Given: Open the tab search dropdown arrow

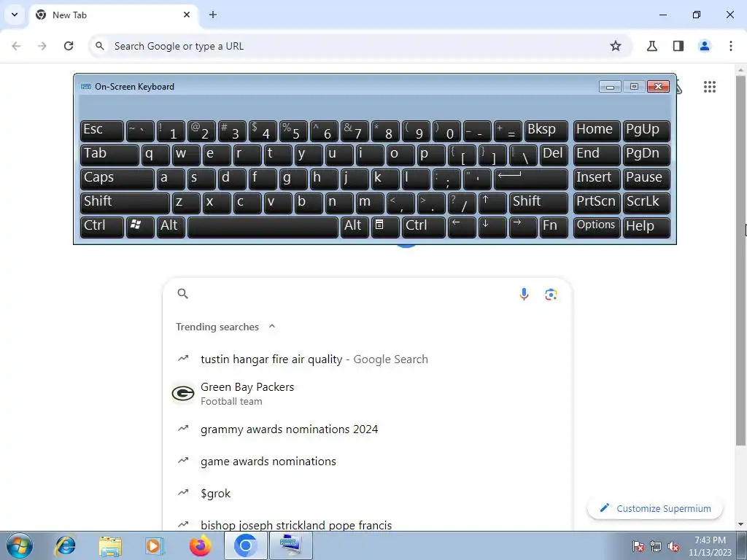Looking at the screenshot, I should [15, 15].
